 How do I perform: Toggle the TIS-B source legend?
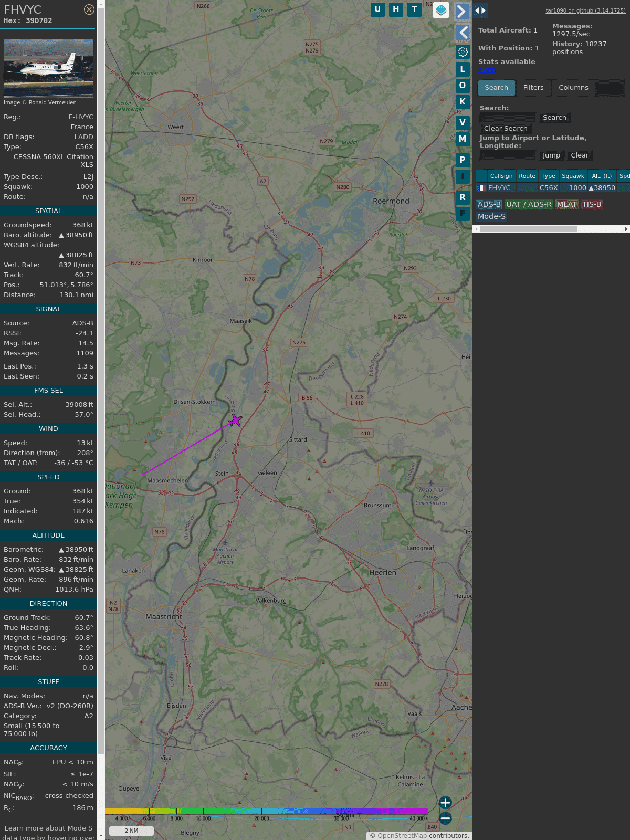[x=591, y=205]
